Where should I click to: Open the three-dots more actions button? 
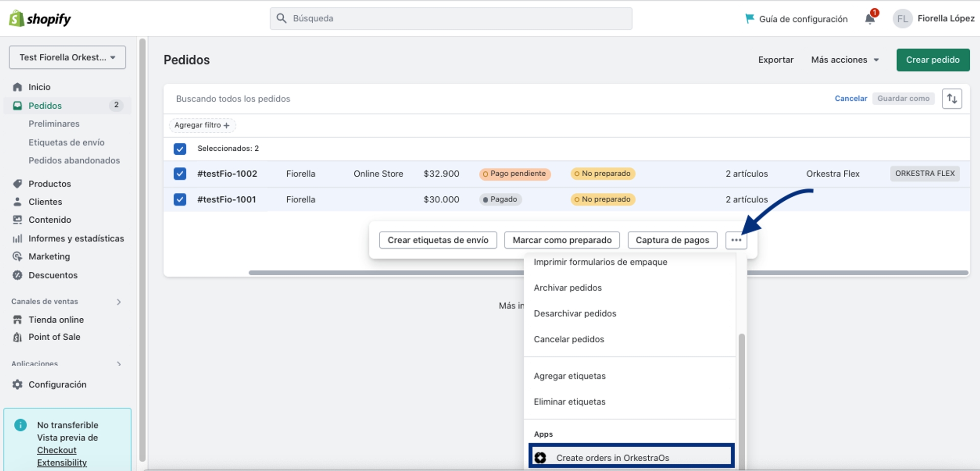coord(736,240)
